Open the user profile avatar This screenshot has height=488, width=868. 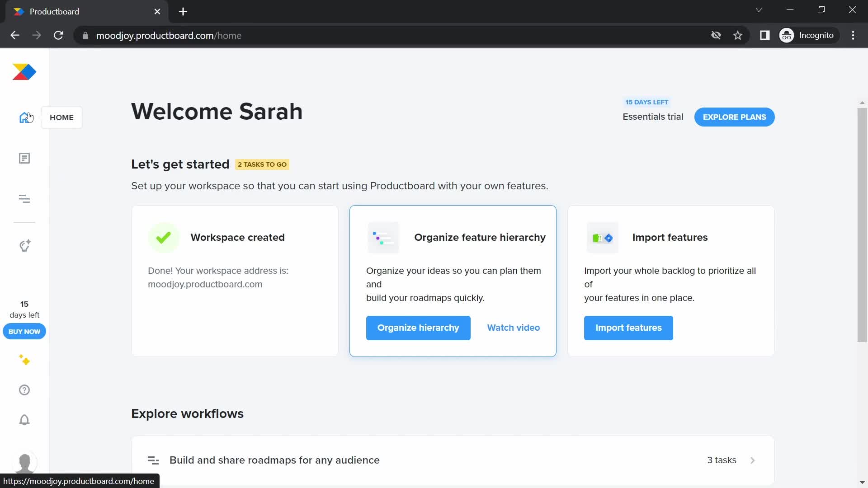point(24,463)
